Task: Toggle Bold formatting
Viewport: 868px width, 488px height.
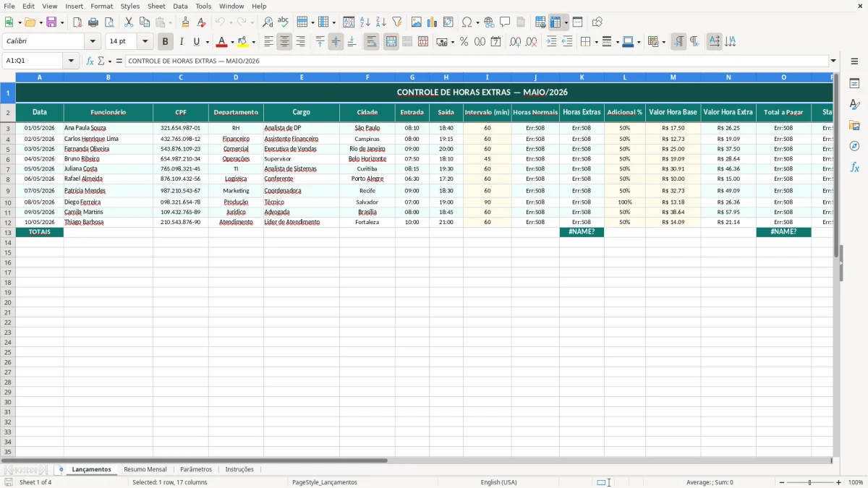Action: tap(166, 42)
